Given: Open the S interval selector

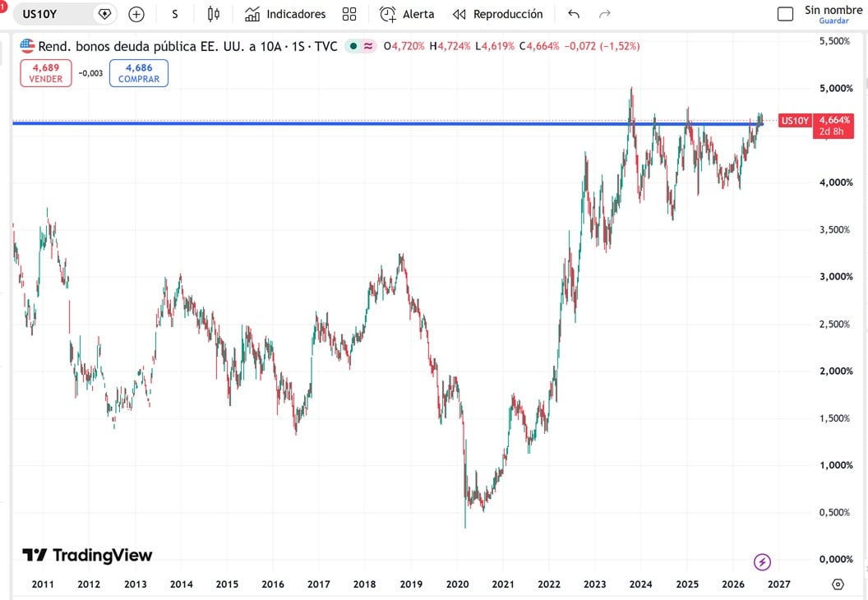Looking at the screenshot, I should pos(175,15).
